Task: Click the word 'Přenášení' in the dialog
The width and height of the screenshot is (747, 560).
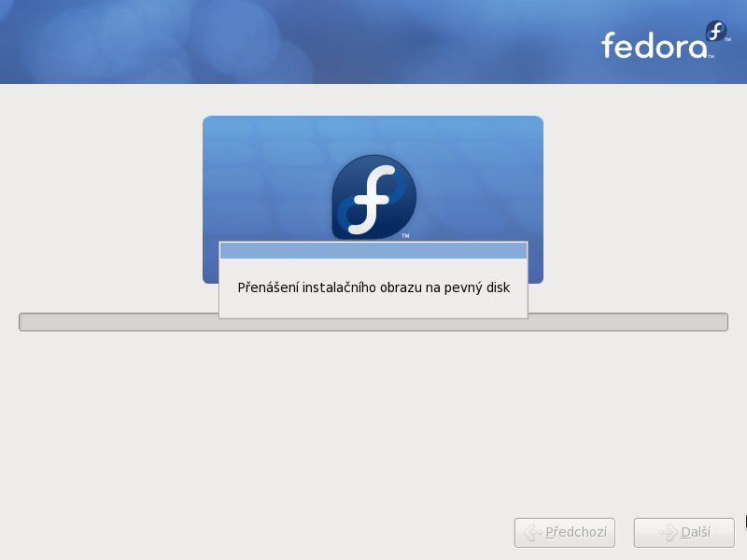Action: pyautogui.click(x=268, y=287)
